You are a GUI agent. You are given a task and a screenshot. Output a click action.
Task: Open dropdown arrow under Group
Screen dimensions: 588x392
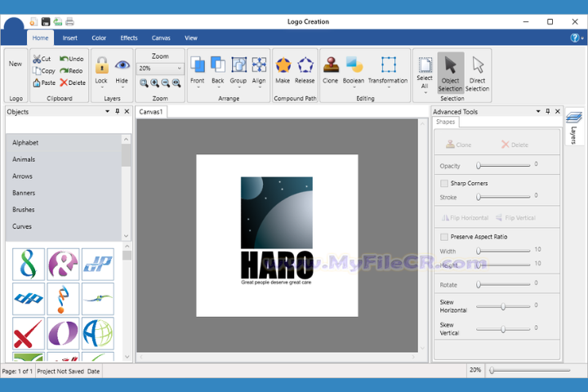point(239,87)
